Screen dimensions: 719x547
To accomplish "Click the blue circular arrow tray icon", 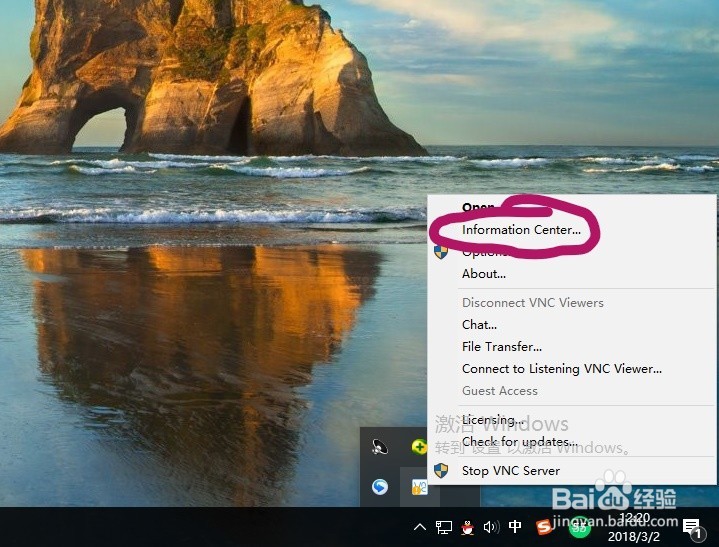I will [380, 486].
